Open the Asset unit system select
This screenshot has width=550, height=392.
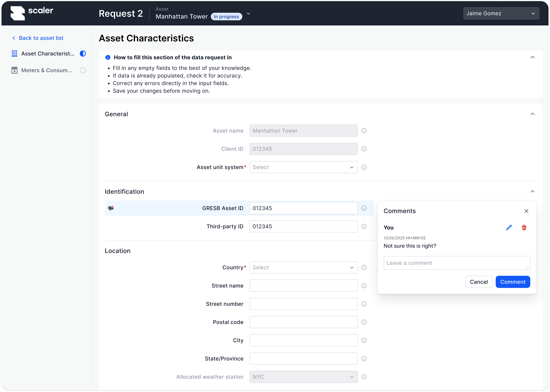point(303,167)
